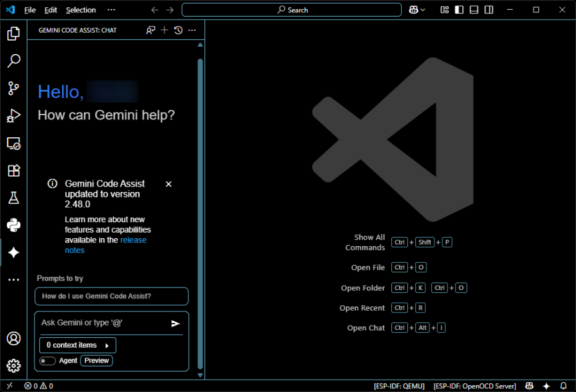
Task: Click the 'Open Folder' shortcut label
Action: (362, 288)
